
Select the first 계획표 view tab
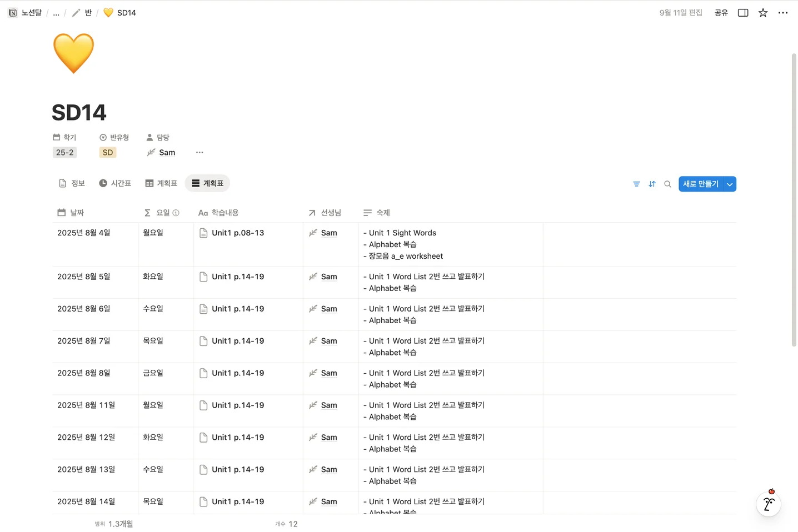pos(161,183)
